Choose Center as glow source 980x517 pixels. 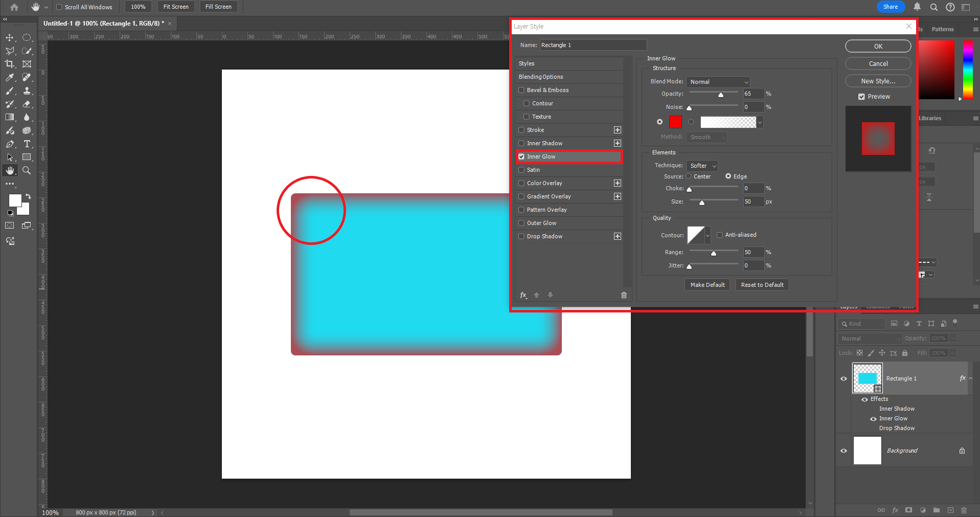coord(689,176)
